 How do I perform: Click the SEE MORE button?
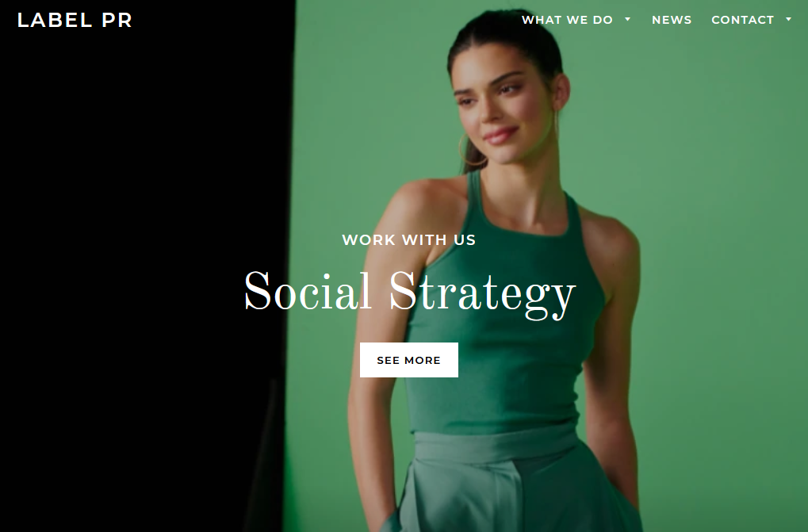tap(408, 360)
